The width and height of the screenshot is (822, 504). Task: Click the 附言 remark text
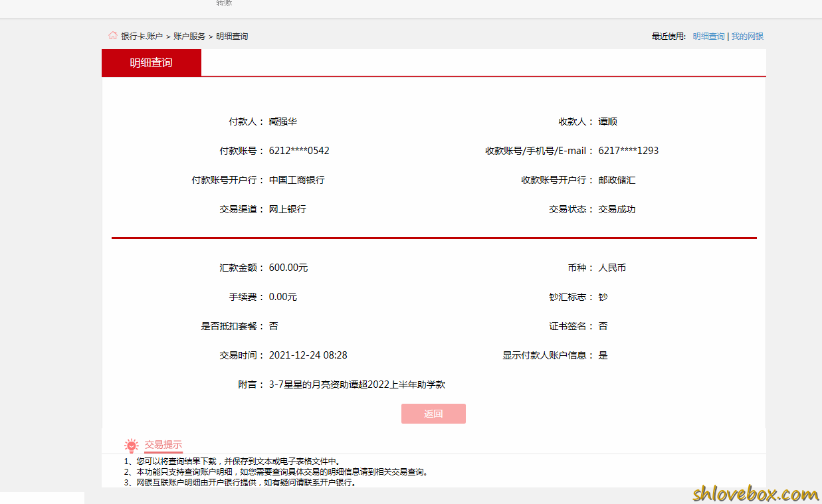[x=357, y=384]
